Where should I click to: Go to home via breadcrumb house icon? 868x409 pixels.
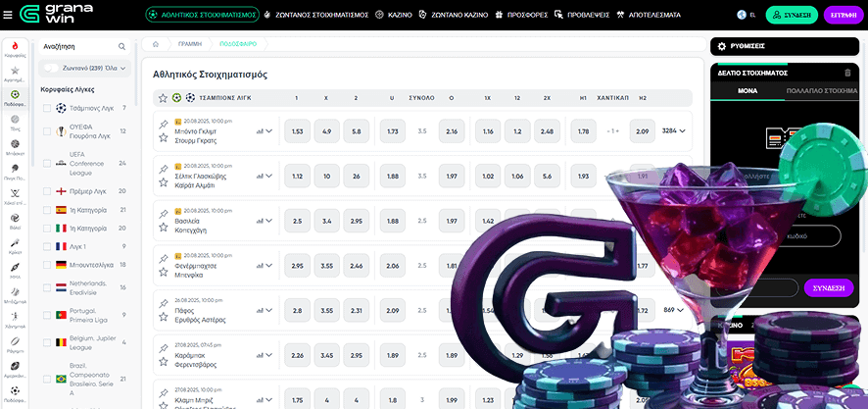click(x=156, y=44)
